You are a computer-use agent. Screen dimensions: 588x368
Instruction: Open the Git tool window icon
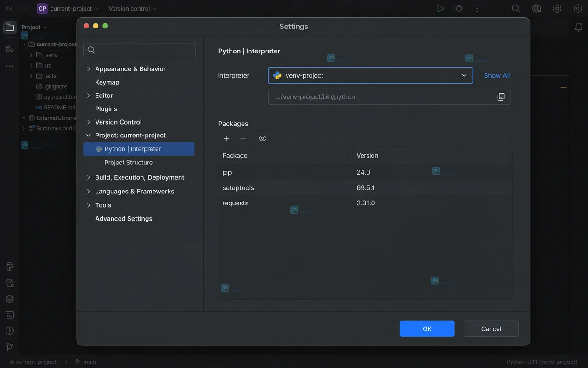10,346
